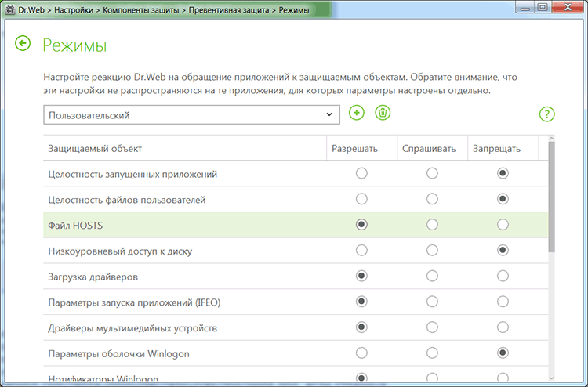Image resolution: width=588 pixels, height=387 pixels.
Task: Set Параметры оболочки Winlogon to Разрешать
Action: coord(361,353)
